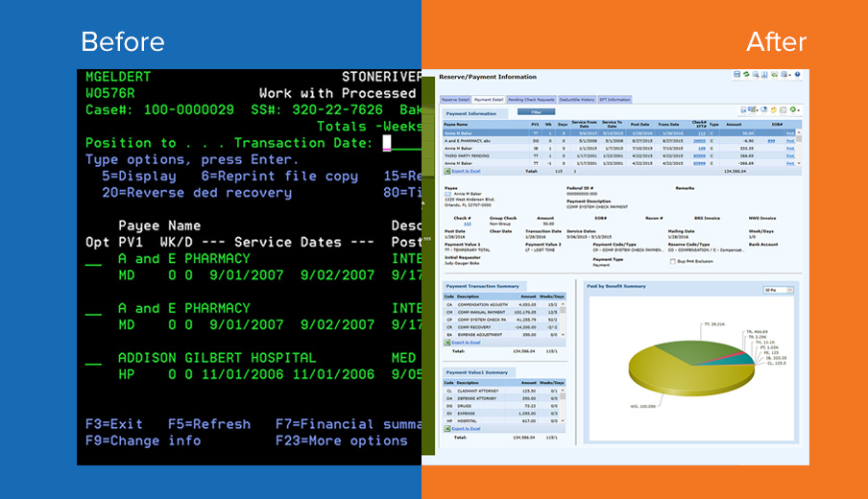Select the COMP RECOVERY summary row
This screenshot has width=868, height=499.
tap(501, 327)
